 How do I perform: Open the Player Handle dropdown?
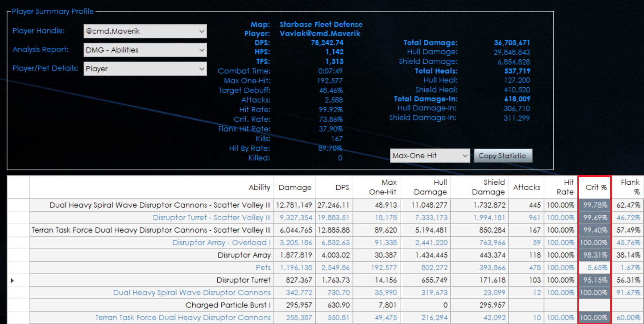tap(145, 31)
